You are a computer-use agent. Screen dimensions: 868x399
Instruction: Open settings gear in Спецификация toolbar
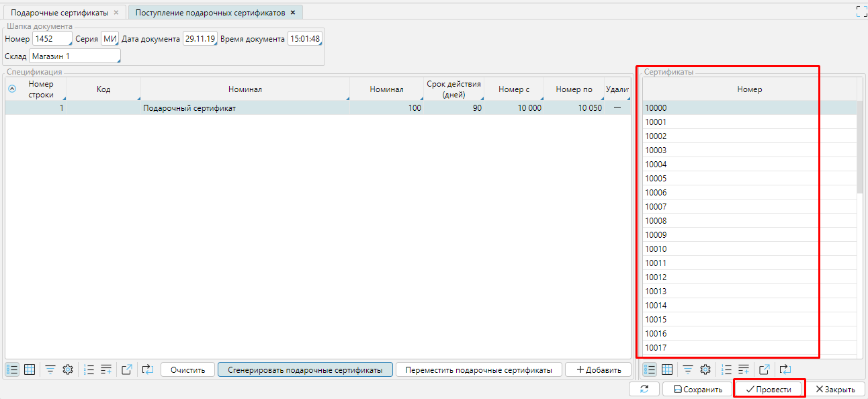pos(67,369)
